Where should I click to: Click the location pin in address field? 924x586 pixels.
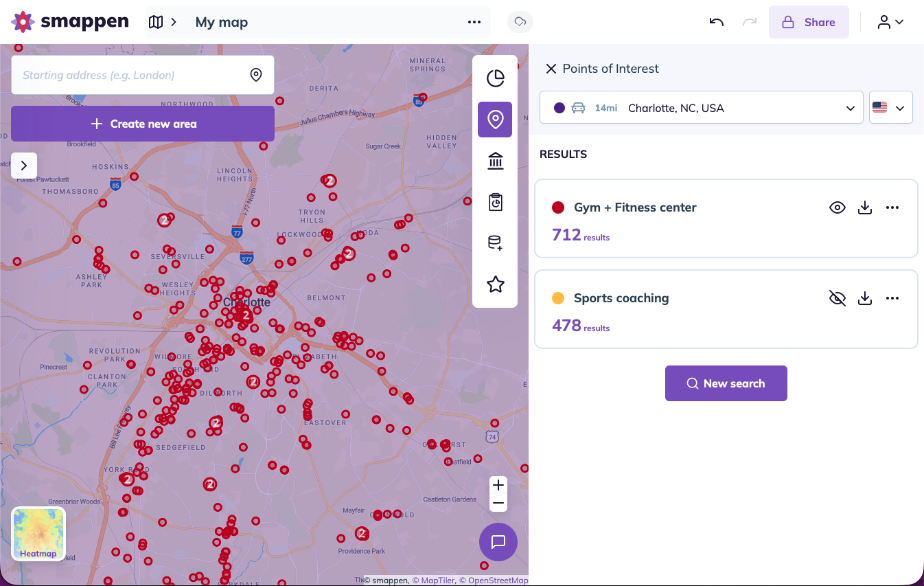pos(256,75)
